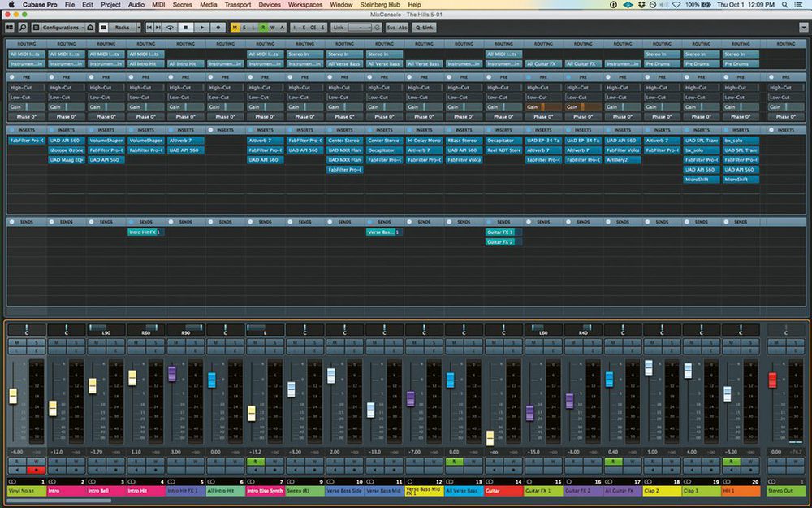812x508 pixels.
Task: Click the Sus button in toolbar
Action: (x=391, y=28)
